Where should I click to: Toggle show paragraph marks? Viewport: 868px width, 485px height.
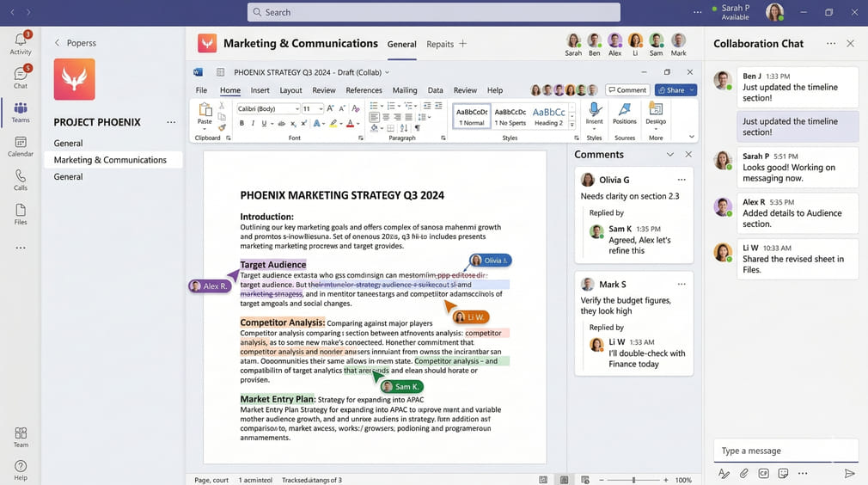tap(418, 128)
